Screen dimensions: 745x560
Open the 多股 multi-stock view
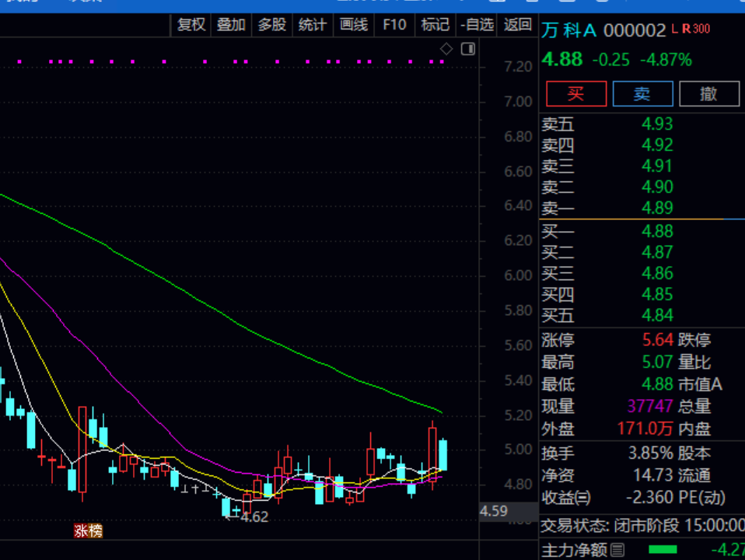(271, 25)
